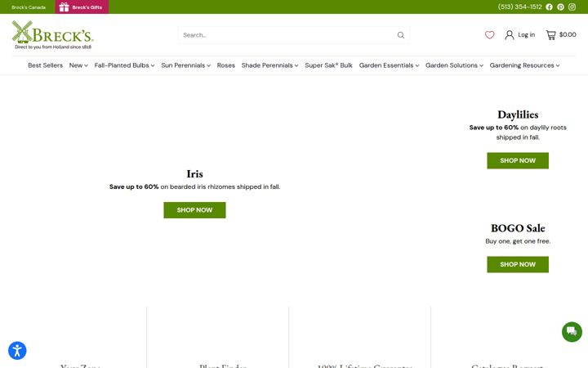Click the Iris heading
The image size is (588, 368).
point(194,174)
